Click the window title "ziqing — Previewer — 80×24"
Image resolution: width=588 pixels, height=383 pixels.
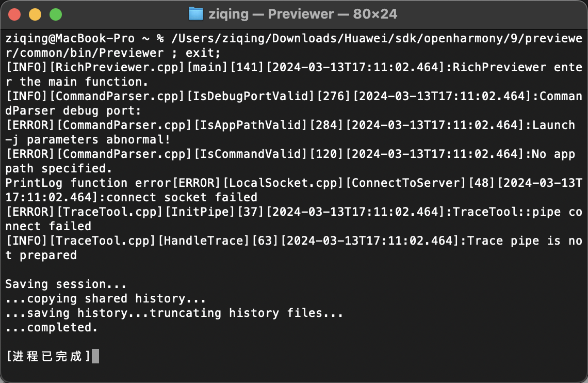pyautogui.click(x=303, y=14)
